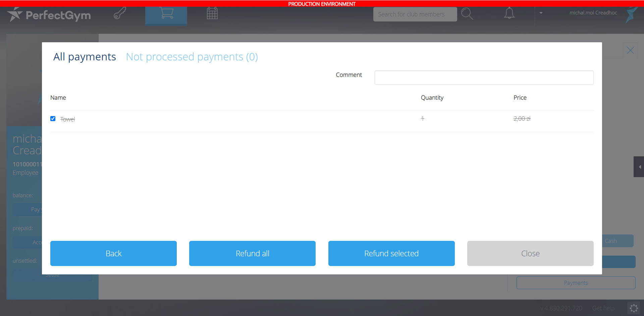Uncheck the Towel payment checkbox

pyautogui.click(x=53, y=119)
